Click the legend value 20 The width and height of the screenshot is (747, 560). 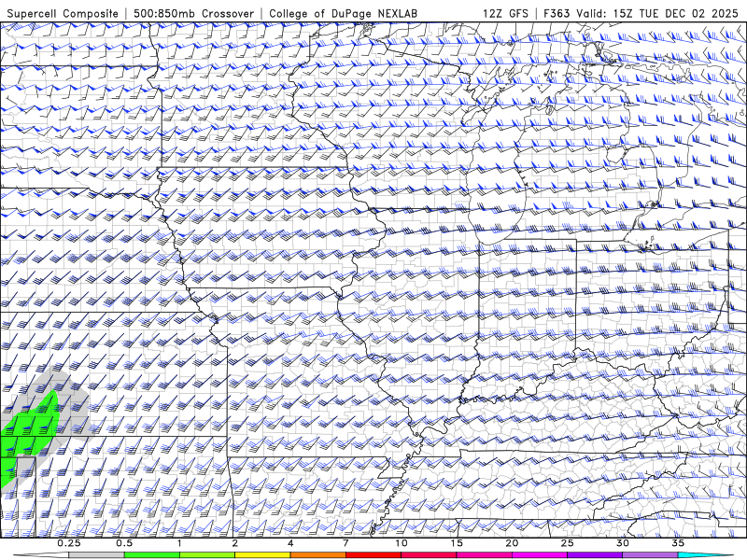point(512,543)
